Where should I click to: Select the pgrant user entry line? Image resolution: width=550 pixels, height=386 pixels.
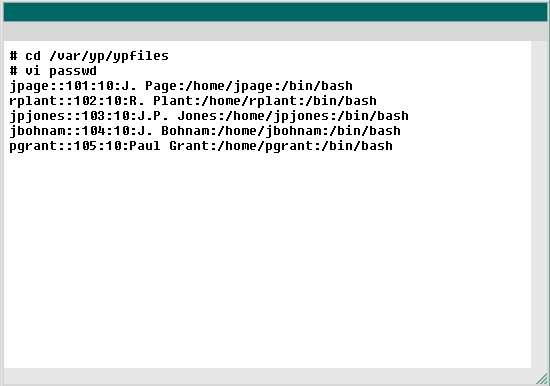coord(201,146)
